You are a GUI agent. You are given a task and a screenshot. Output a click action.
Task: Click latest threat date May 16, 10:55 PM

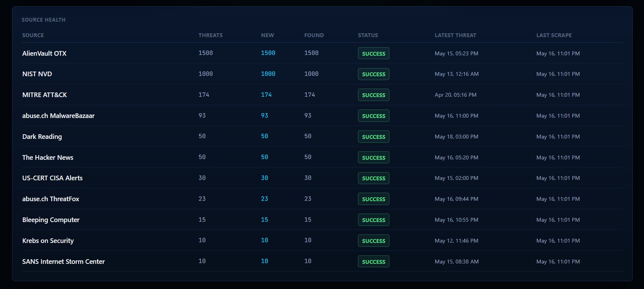pyautogui.click(x=456, y=220)
